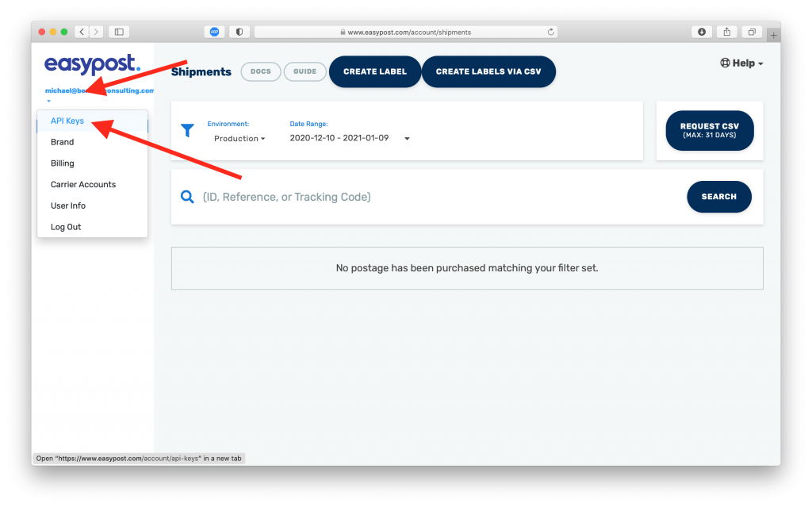Screen dimensions: 812x507
Task: Toggle the Safari sidebar icon
Action: 119,33
